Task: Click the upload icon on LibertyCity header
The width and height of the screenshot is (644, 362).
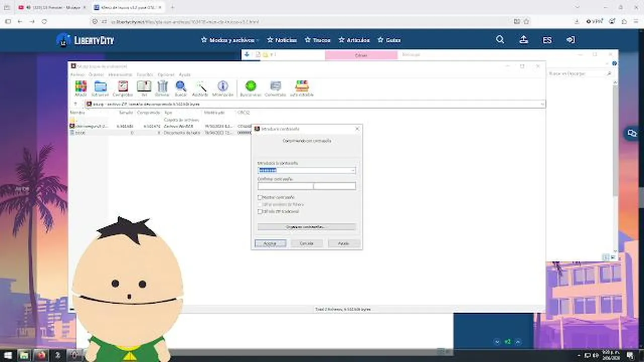Action: coord(524,40)
